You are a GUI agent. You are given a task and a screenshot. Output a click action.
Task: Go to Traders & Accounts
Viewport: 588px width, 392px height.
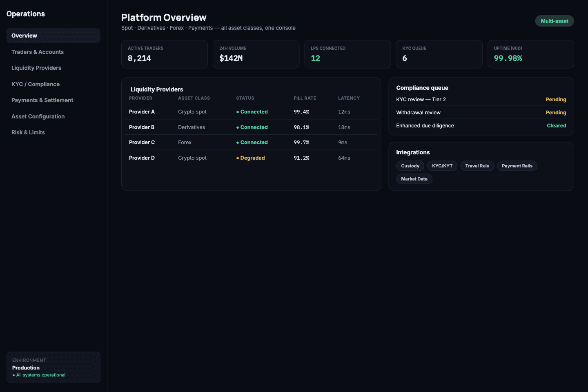pyautogui.click(x=53, y=52)
